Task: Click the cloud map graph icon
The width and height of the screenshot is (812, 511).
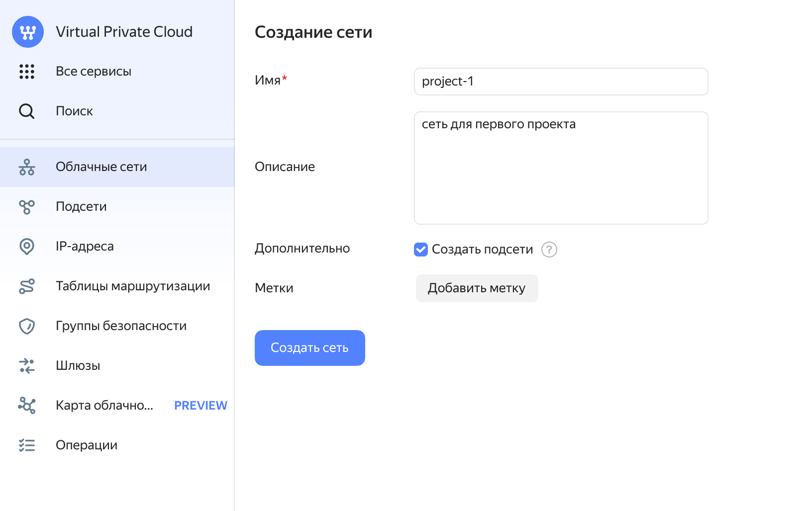Action: (27, 406)
